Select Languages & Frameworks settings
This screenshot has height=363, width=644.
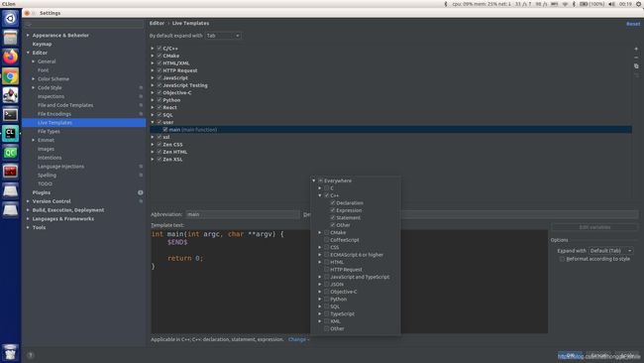click(x=62, y=219)
